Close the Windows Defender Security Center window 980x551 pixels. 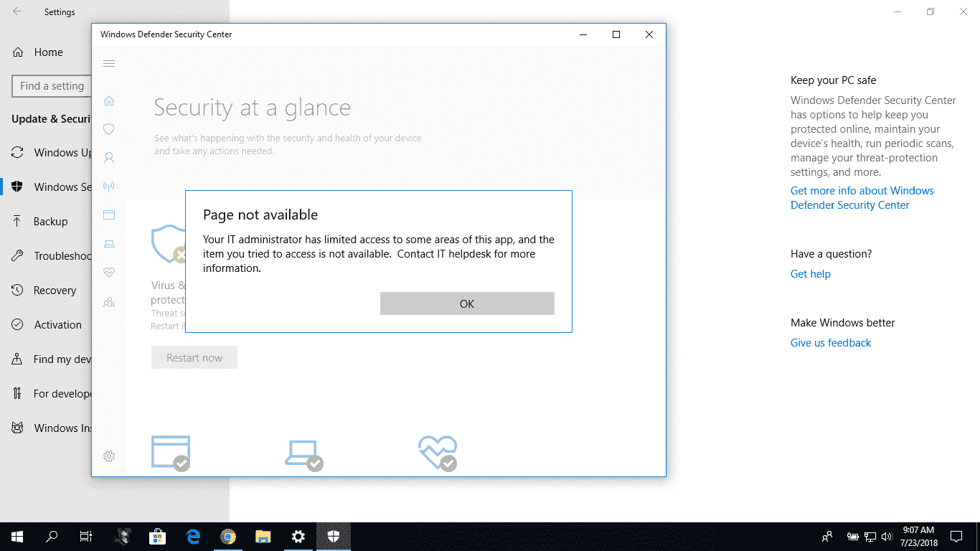coord(649,34)
